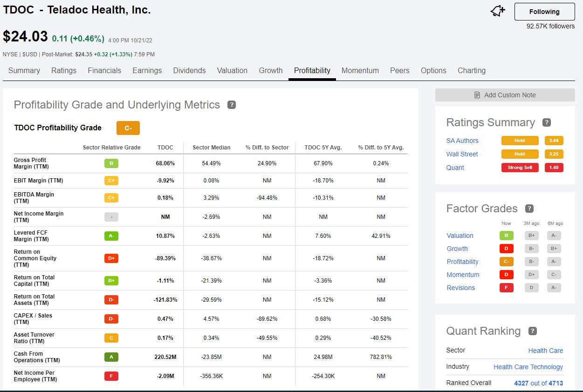The width and height of the screenshot is (583, 392).
Task: Open Growth factor grade link
Action: coord(457,249)
